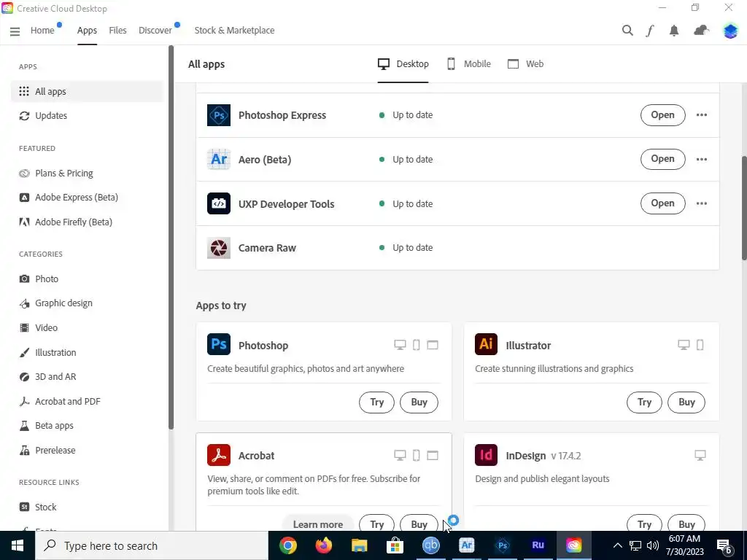The width and height of the screenshot is (747, 560).
Task: Open more options for Aero (Beta)
Action: (701, 159)
